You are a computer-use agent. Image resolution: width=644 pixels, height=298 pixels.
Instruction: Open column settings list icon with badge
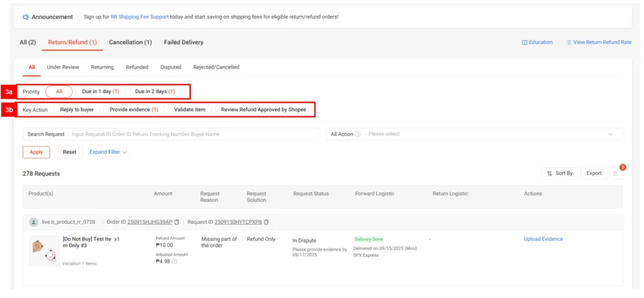pyautogui.click(x=617, y=173)
